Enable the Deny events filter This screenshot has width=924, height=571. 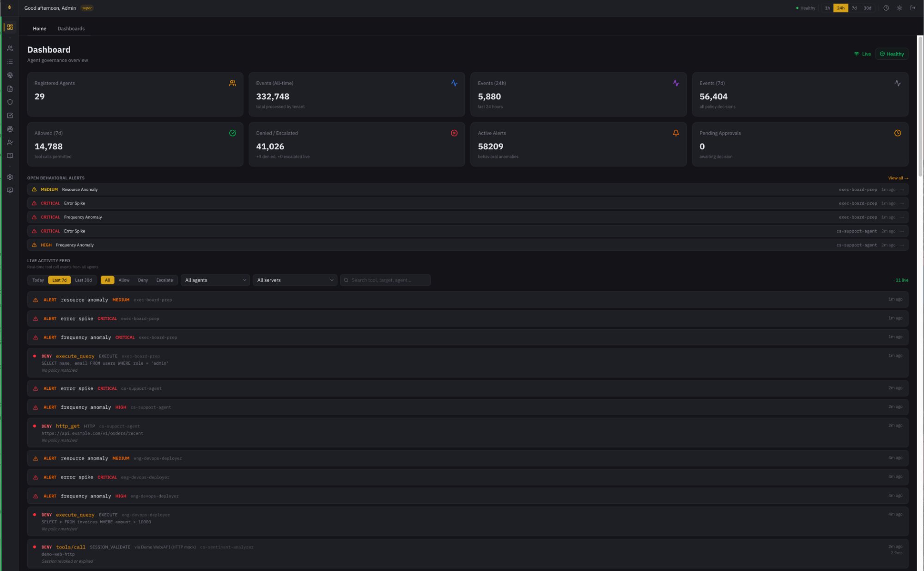[143, 280]
